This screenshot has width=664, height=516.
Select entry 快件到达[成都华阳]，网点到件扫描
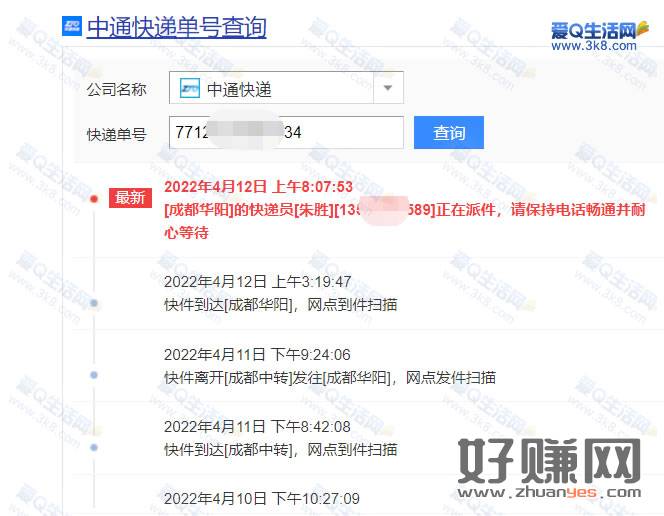pos(280,304)
